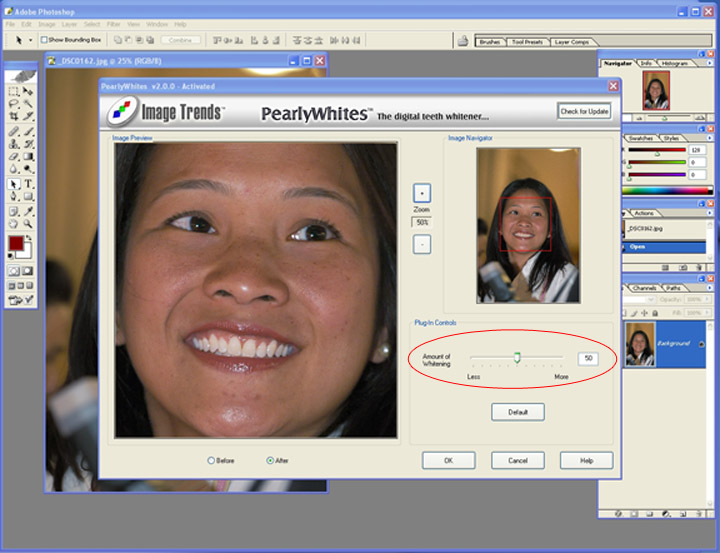This screenshot has height=553, width=720.
Task: Select the Crop tool
Action: pos(14,116)
